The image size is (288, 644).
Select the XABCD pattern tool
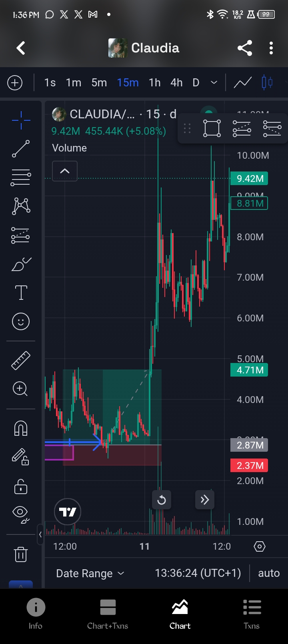[x=21, y=206]
